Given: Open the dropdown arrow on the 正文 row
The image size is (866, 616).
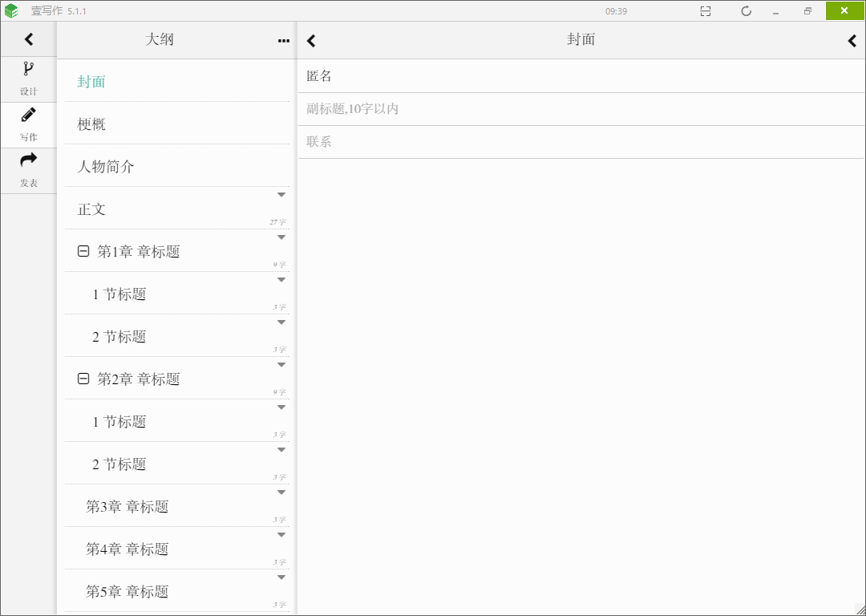Looking at the screenshot, I should (281, 195).
